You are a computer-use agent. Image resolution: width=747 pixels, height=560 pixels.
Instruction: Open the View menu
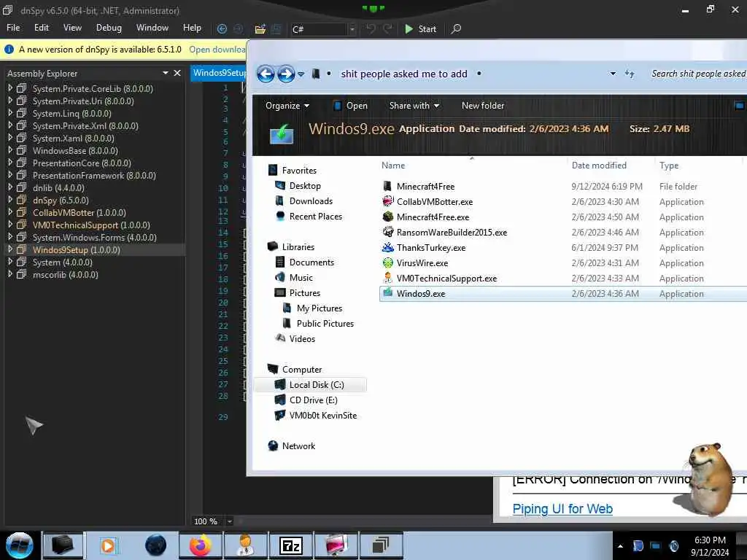[x=72, y=28]
